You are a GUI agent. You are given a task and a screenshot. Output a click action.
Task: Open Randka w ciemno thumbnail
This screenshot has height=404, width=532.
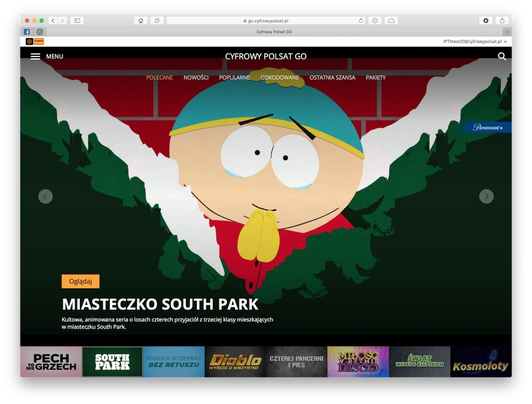tap(174, 362)
